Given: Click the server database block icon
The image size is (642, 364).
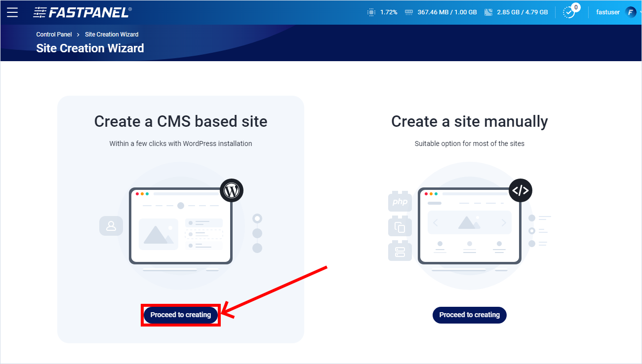Looking at the screenshot, I should tap(400, 251).
